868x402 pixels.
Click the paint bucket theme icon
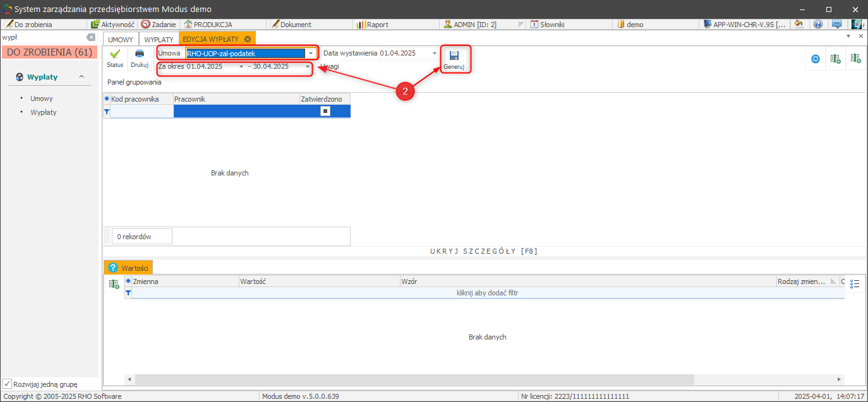(x=799, y=24)
